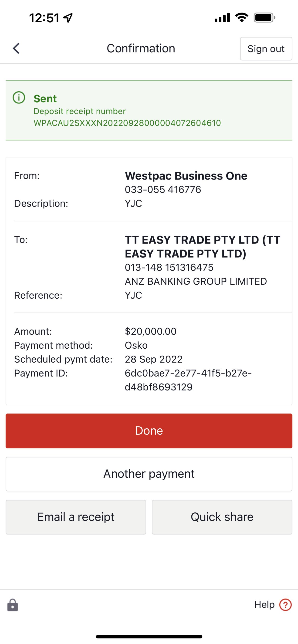This screenshot has height=644, width=298.
Task: Sign out of the banking session
Action: click(x=266, y=49)
